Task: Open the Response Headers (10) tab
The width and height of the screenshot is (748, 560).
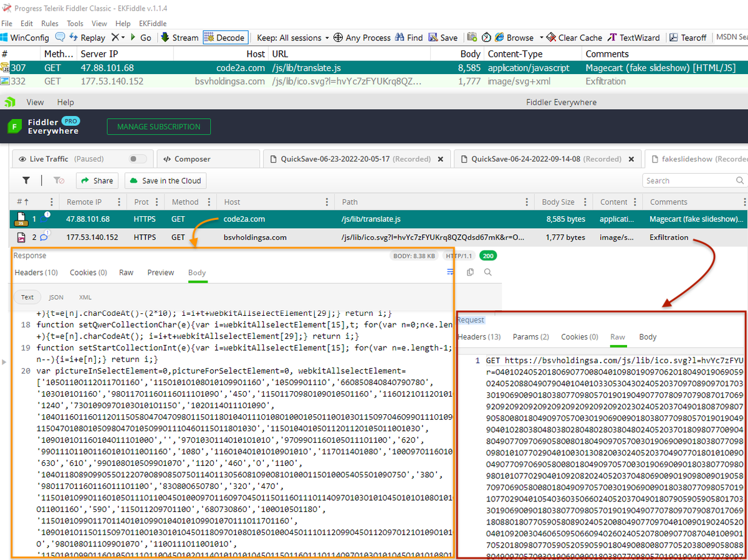Action: tap(36, 272)
